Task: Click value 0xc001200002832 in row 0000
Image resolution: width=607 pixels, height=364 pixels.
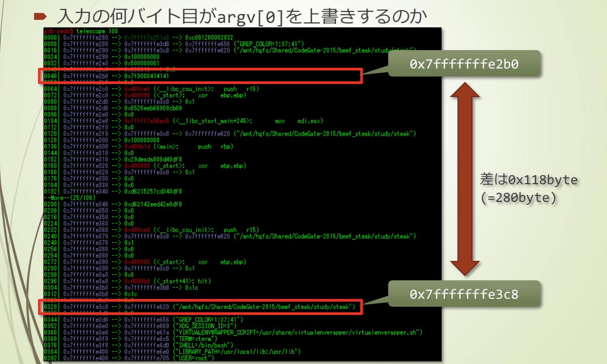Action: (209, 38)
